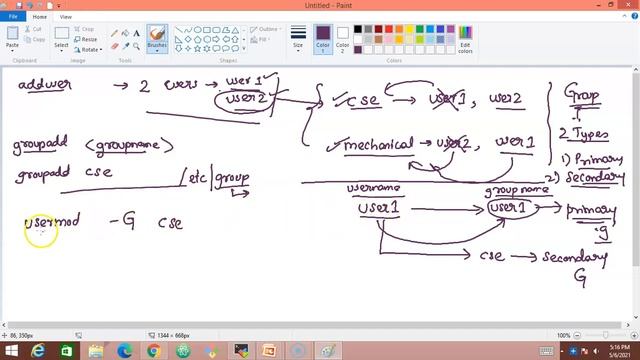Click the Edit colors rainbow icon
The image size is (640, 360).
tap(465, 33)
